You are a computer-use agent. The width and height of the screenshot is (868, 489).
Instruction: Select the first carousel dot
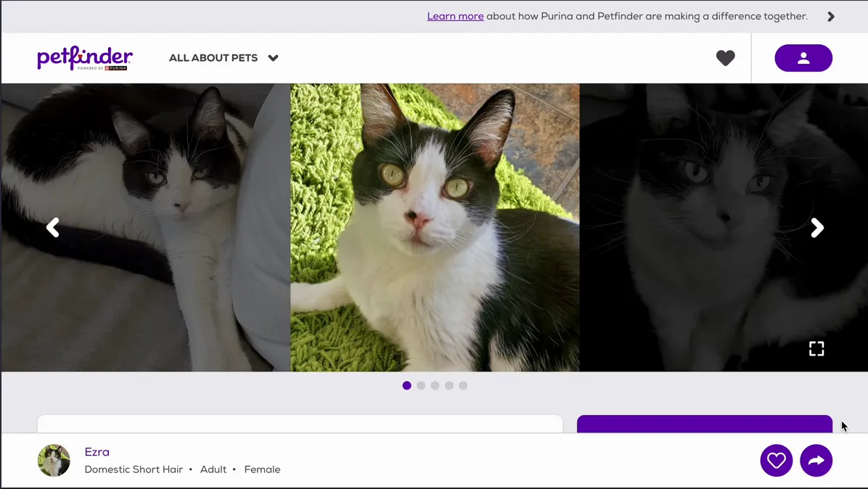[407, 385]
